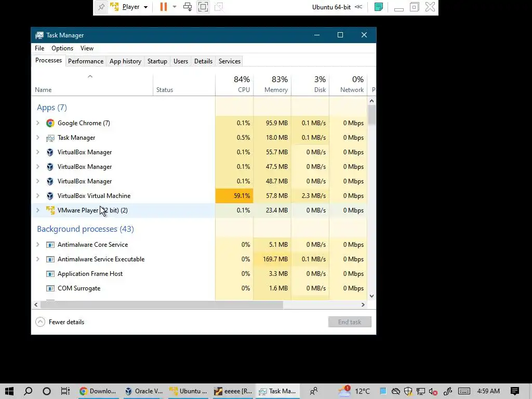
Task: Open the People icon on the taskbar
Action: 314,391
